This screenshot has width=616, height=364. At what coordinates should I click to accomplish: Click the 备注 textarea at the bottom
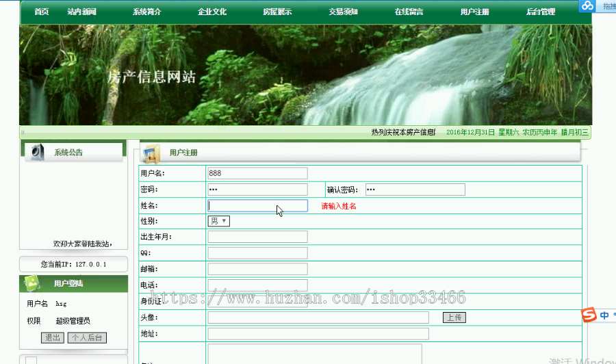315,354
